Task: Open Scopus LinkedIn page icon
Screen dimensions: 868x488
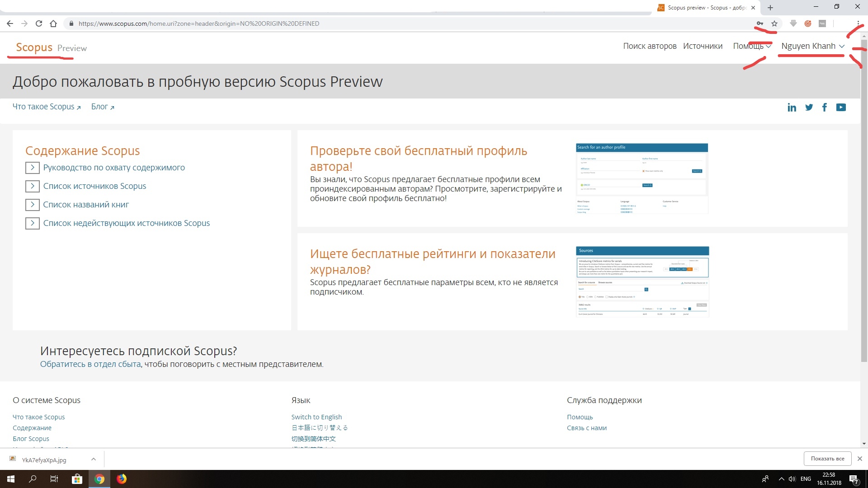Action: tap(792, 108)
